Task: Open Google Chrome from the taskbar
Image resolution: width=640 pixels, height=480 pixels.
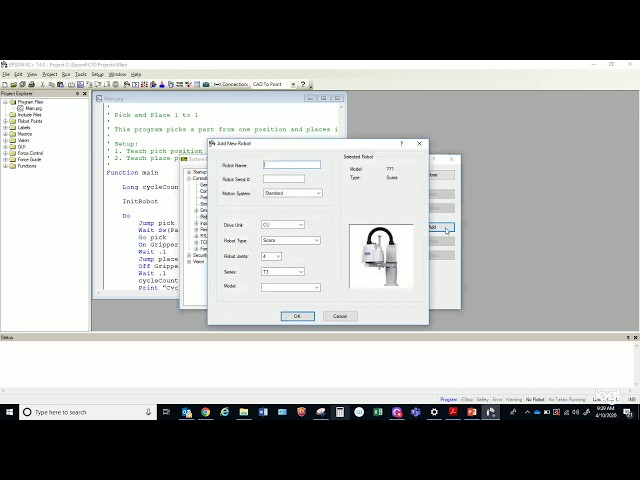Action: tap(206, 412)
